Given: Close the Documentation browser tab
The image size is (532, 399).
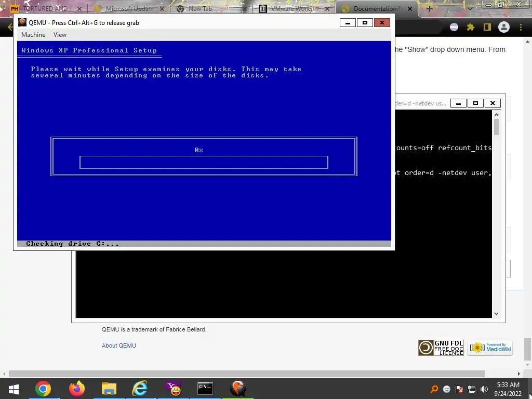Looking at the screenshot, I should pyautogui.click(x=410, y=9).
